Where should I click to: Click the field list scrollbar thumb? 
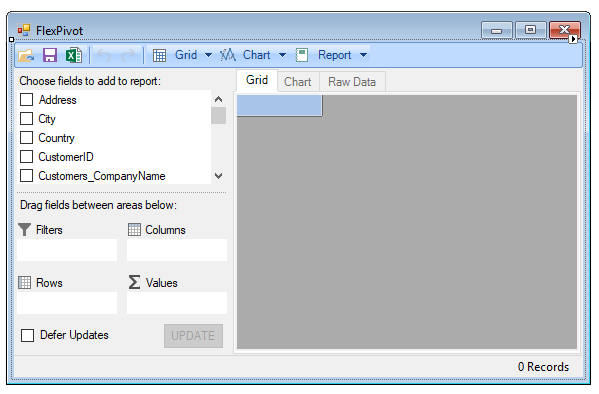(x=219, y=115)
